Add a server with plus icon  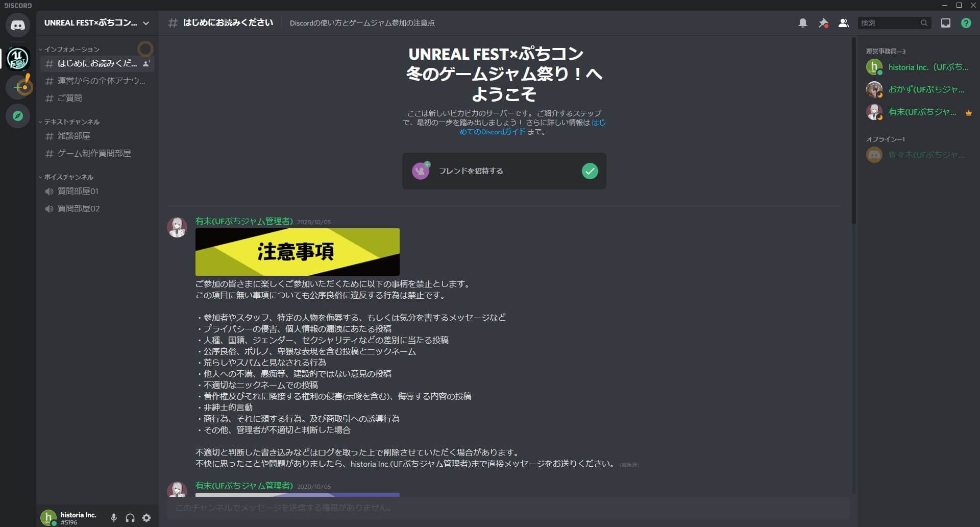(18, 87)
